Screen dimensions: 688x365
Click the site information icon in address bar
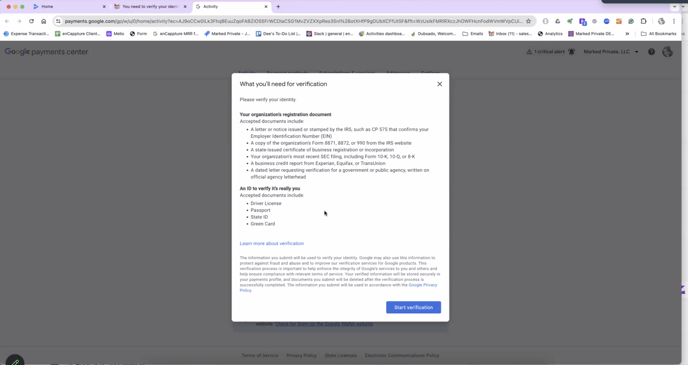pyautogui.click(x=58, y=21)
